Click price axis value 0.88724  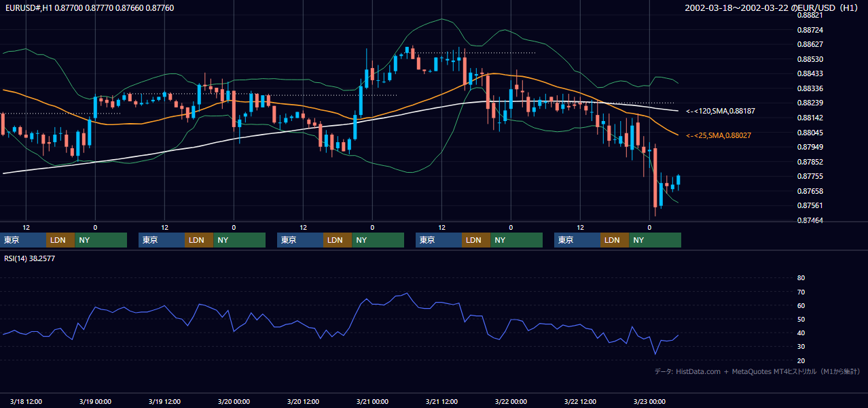810,30
